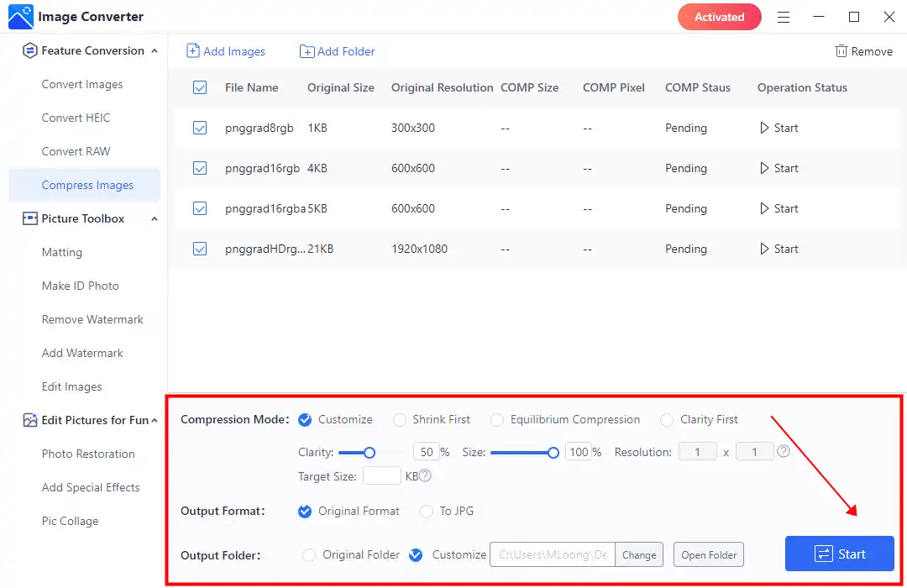Click the Activated status button

coord(720,17)
